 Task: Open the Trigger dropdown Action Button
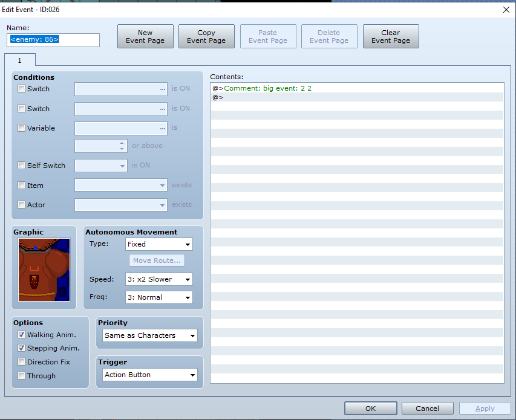pos(150,375)
